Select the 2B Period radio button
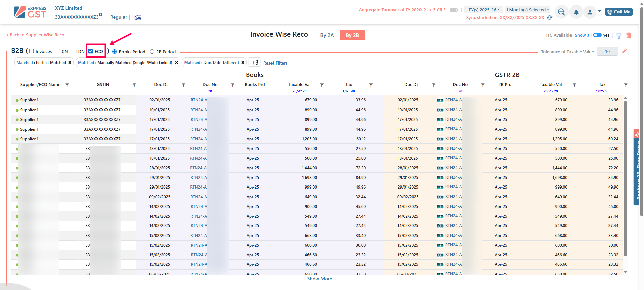 click(152, 52)
